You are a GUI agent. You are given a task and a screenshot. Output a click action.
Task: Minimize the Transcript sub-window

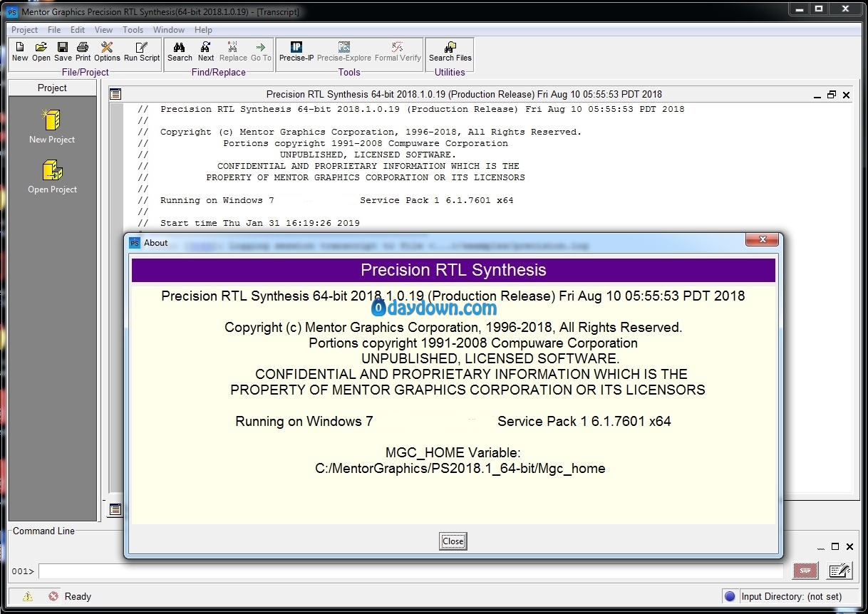coord(817,95)
